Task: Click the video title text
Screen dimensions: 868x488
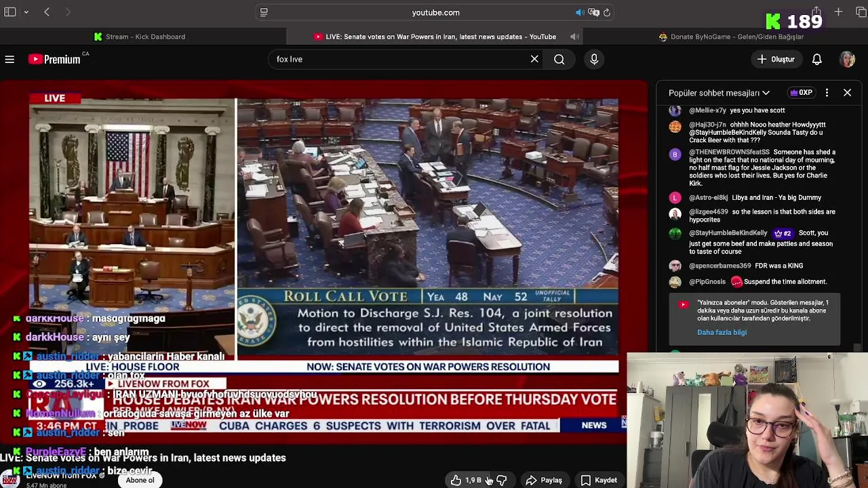Action: coord(143,458)
